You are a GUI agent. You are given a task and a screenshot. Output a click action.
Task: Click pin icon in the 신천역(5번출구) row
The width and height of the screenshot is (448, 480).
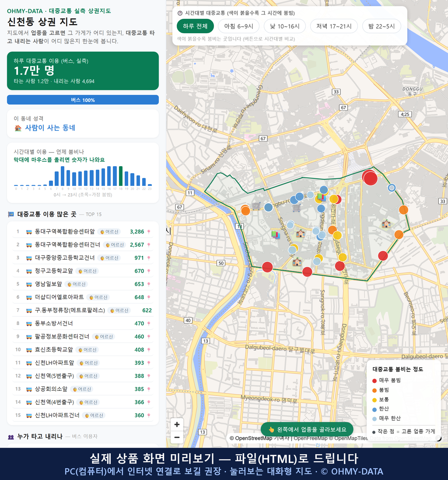[x=149, y=376]
